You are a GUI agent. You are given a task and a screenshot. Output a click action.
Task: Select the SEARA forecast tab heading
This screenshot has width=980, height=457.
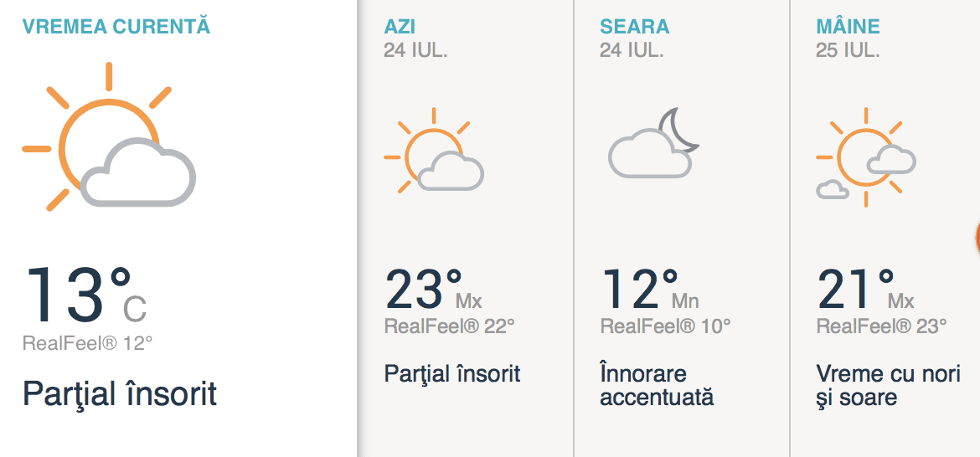[634, 27]
